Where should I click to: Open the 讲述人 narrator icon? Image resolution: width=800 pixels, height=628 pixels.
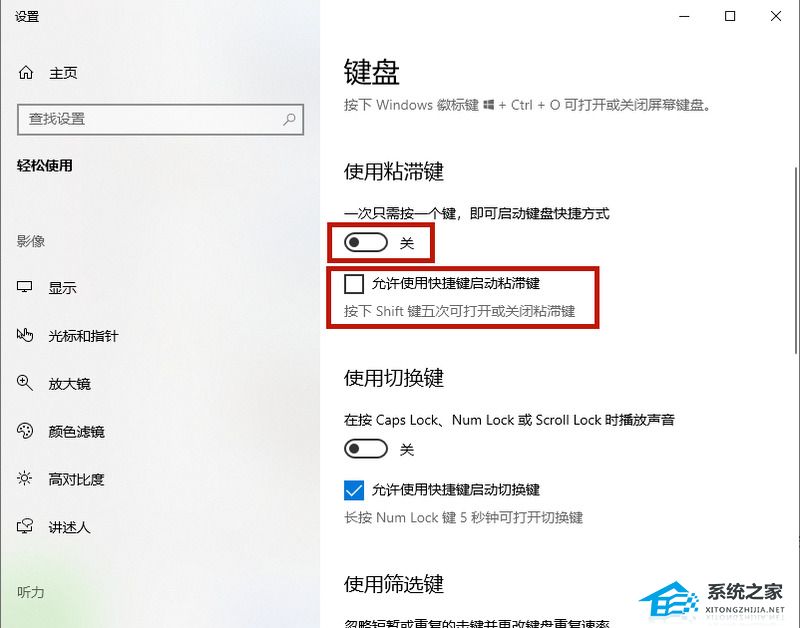(x=24, y=526)
